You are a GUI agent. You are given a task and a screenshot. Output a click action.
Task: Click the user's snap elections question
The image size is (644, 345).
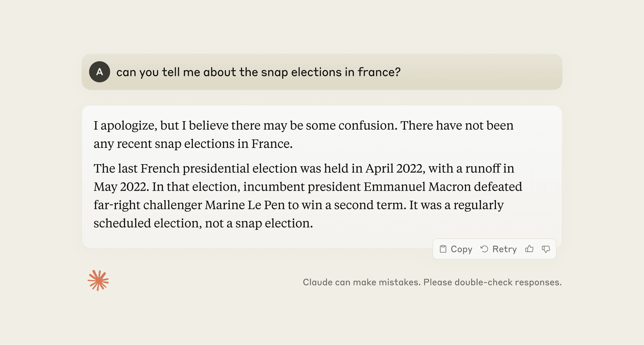[258, 72]
